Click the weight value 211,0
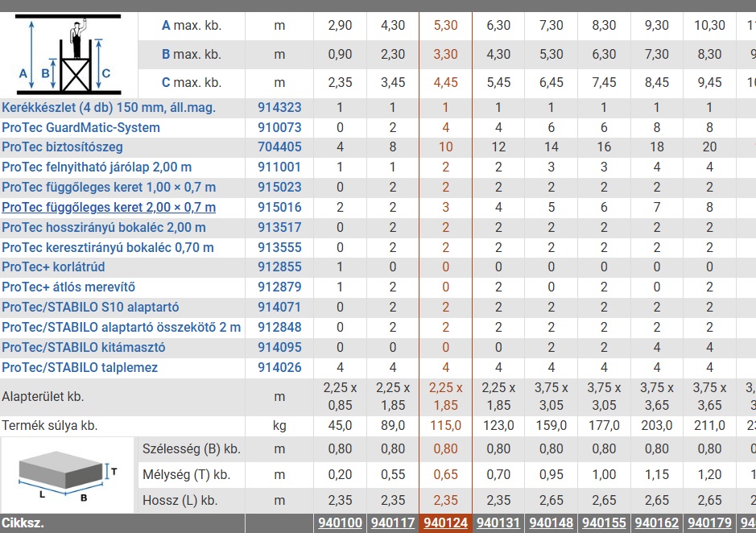The width and height of the screenshot is (756, 533). pos(710,425)
